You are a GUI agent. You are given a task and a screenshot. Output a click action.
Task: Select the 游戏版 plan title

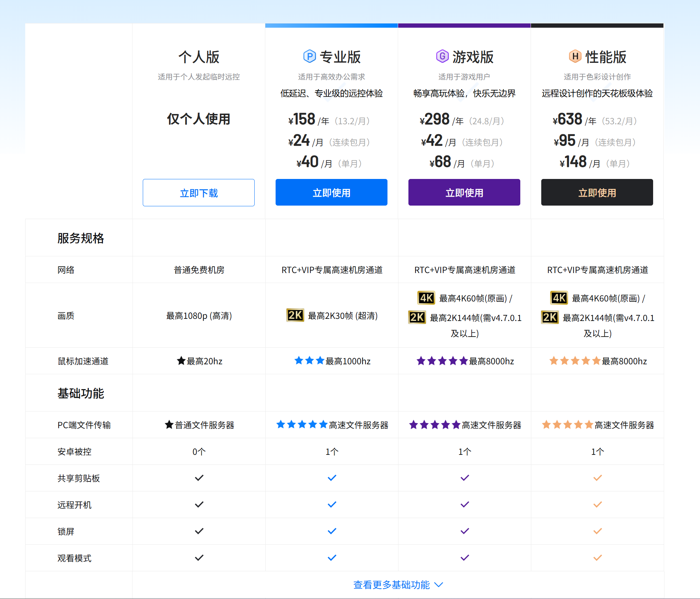pos(473,57)
